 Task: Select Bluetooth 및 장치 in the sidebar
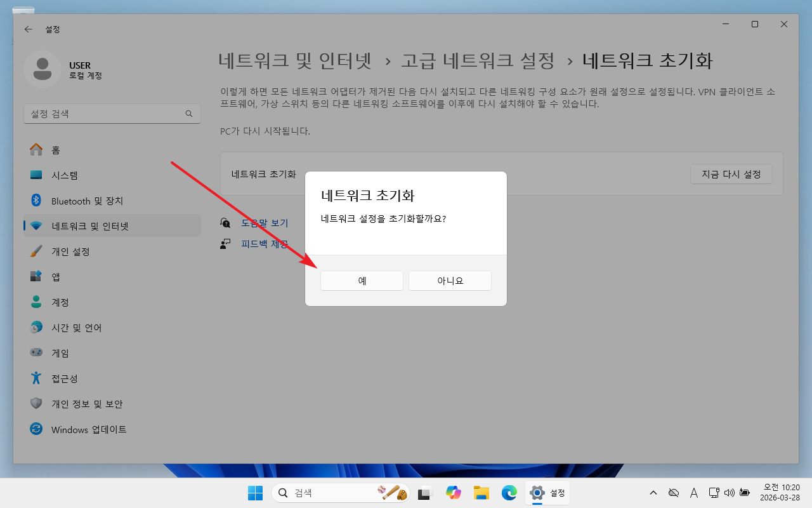(87, 201)
